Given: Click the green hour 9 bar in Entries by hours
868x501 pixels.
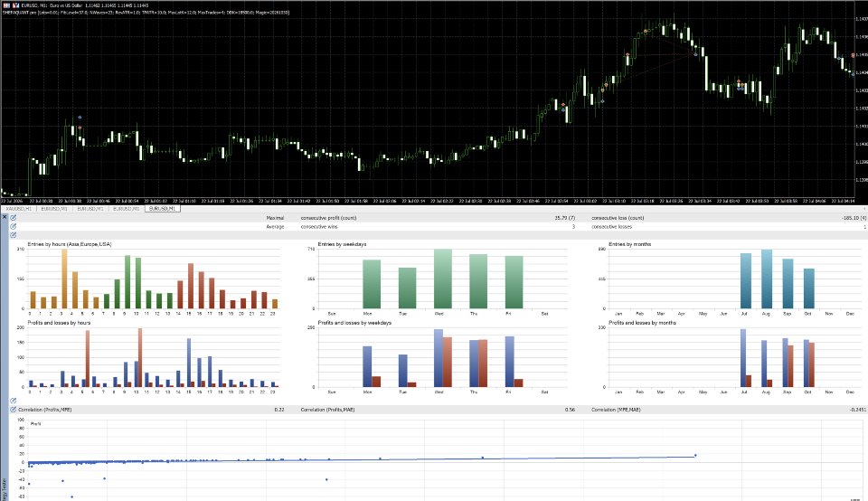Looking at the screenshot, I should point(127,282).
